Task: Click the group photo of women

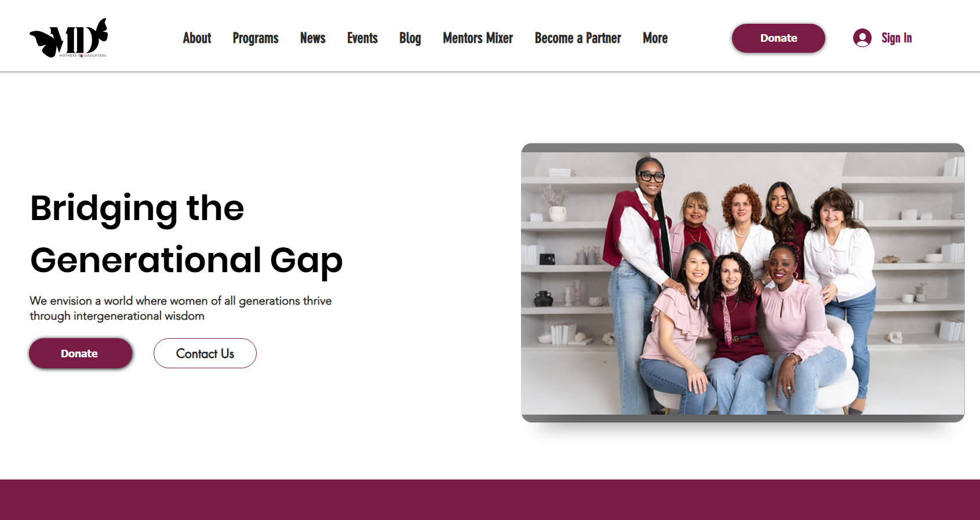Action: tap(743, 283)
